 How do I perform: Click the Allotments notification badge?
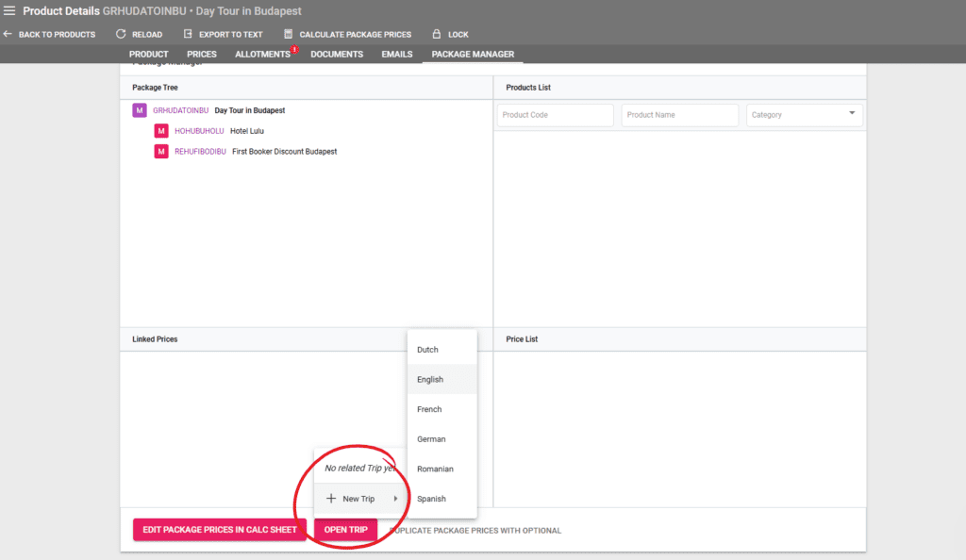pos(293,47)
